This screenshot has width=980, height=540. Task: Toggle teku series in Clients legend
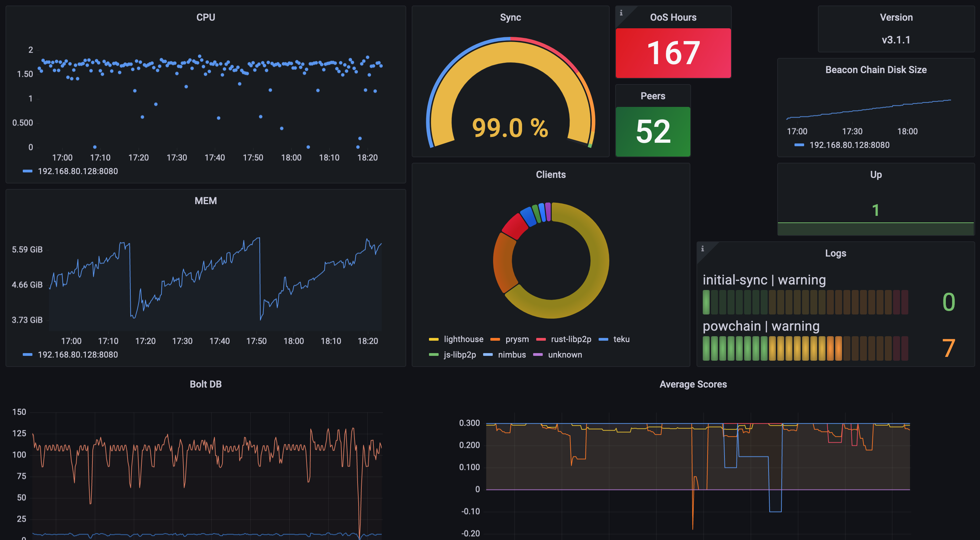click(x=621, y=339)
